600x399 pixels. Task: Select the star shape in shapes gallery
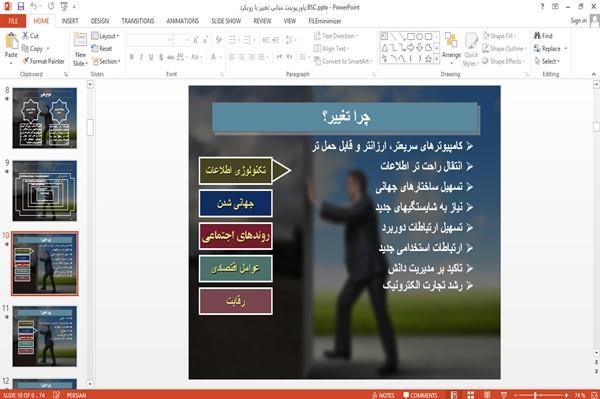[x=428, y=59]
